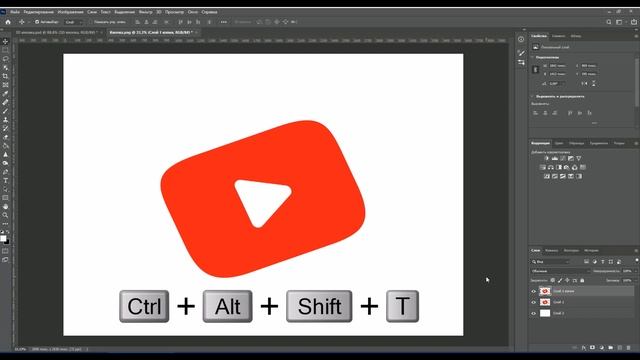Flip horizontally in the Properties panel

(584, 83)
